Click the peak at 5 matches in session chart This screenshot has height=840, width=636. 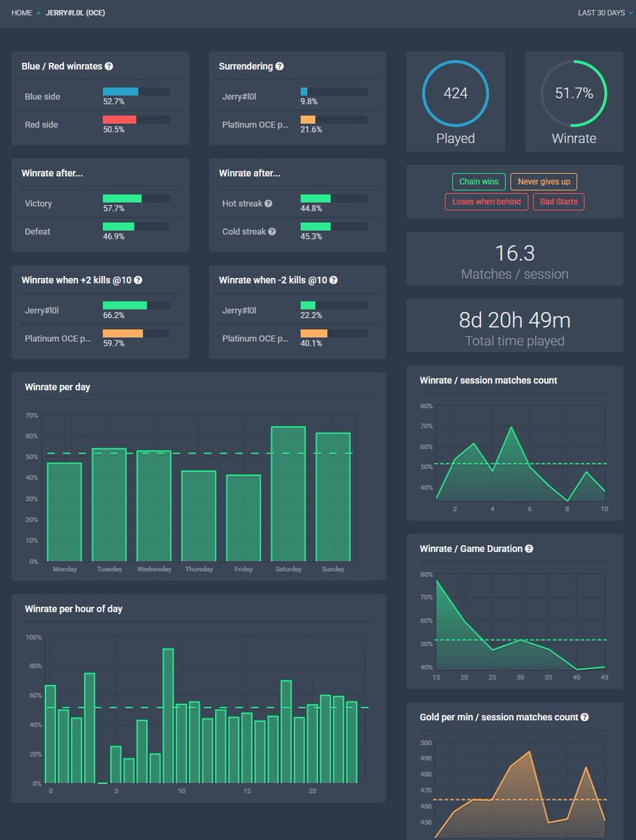pyautogui.click(x=511, y=427)
